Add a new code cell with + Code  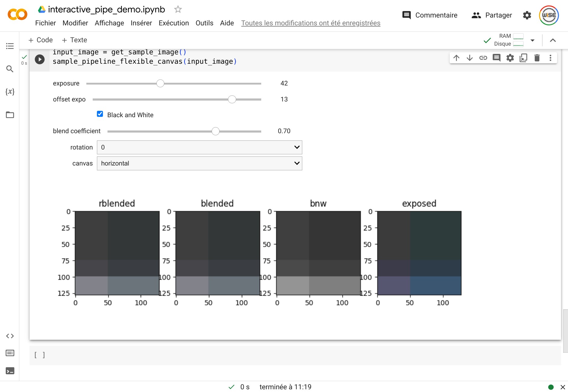pos(40,40)
